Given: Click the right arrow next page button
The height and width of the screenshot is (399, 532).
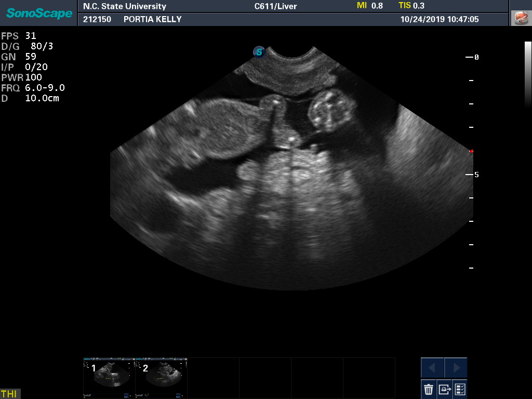Looking at the screenshot, I should coord(456,368).
